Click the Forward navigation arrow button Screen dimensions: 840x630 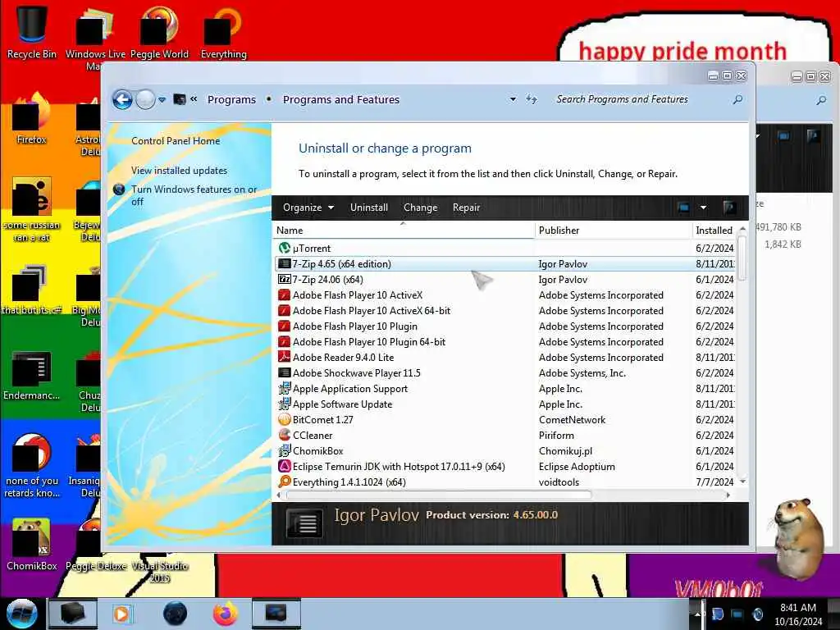pyautogui.click(x=145, y=99)
